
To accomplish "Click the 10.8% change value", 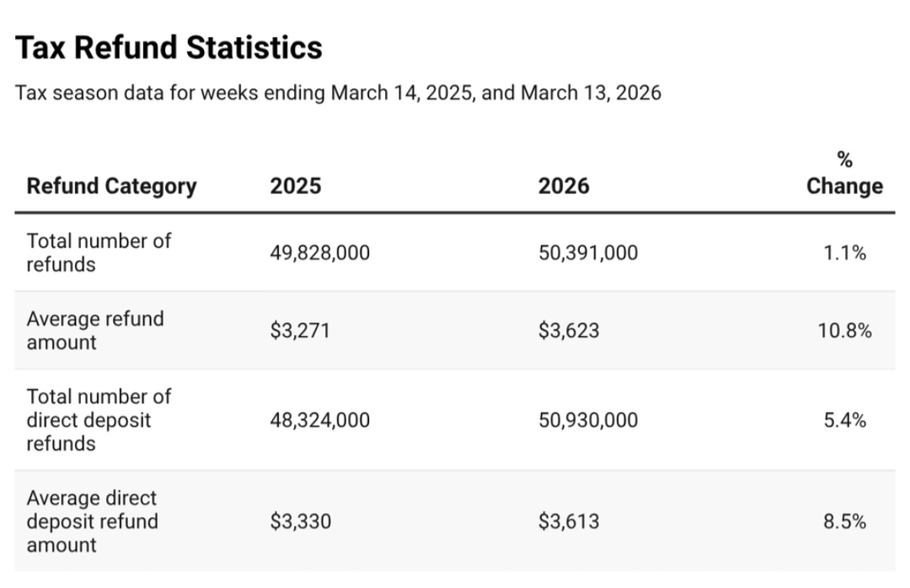I will [x=844, y=331].
